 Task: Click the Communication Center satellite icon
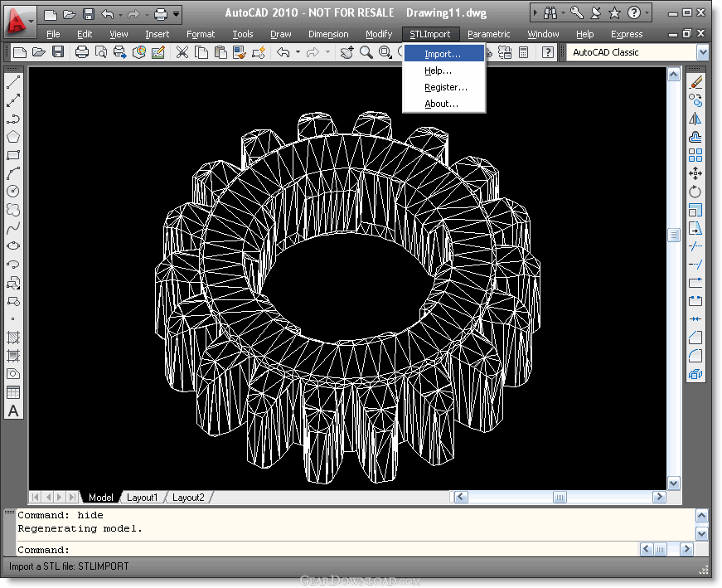tap(595, 13)
